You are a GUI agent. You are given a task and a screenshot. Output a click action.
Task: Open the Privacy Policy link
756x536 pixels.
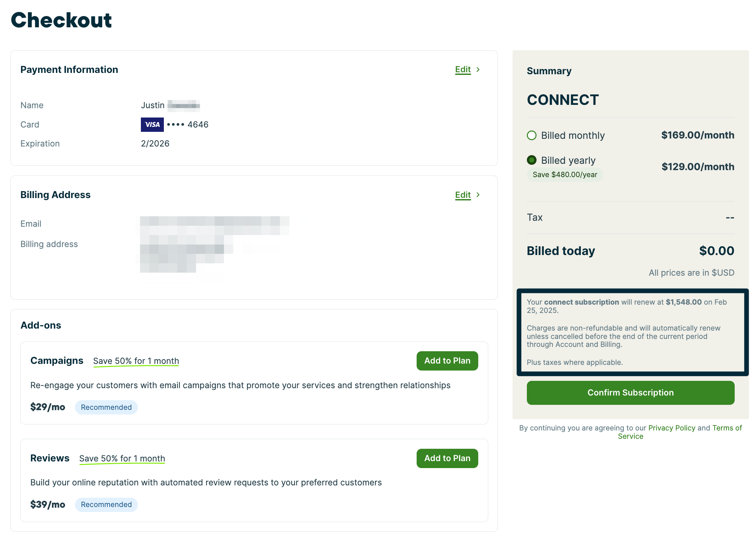pyautogui.click(x=671, y=428)
